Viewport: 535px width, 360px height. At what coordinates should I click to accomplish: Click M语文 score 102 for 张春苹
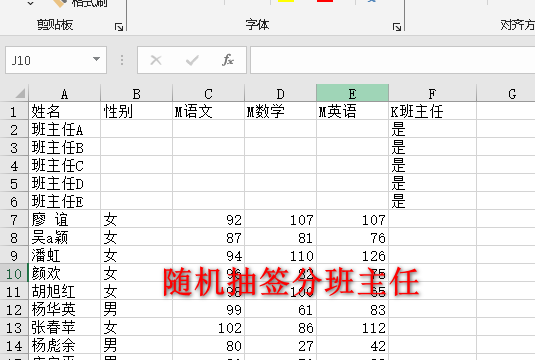pyautogui.click(x=208, y=328)
